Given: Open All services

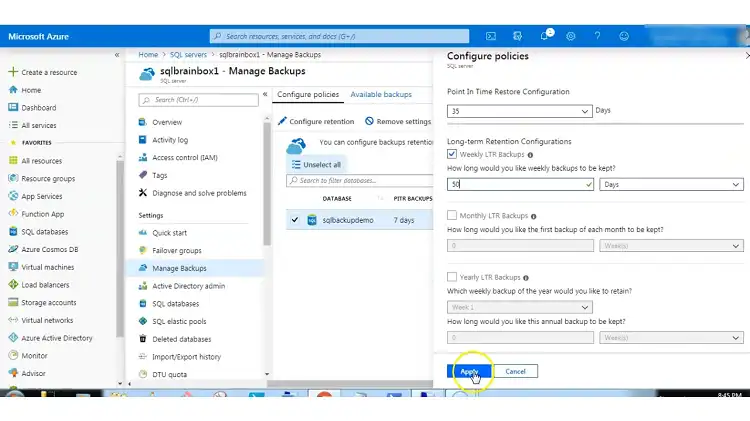Looking at the screenshot, I should pyautogui.click(x=33, y=125).
